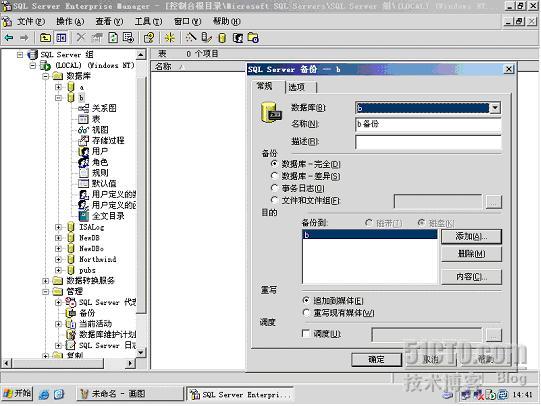Screen dimensions: 541x406
Task: Click the up one level folder icon
Action: (45, 38)
